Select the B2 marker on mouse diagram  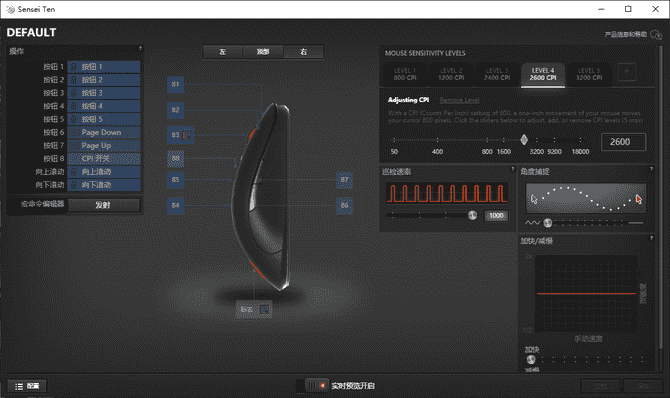coord(176,110)
